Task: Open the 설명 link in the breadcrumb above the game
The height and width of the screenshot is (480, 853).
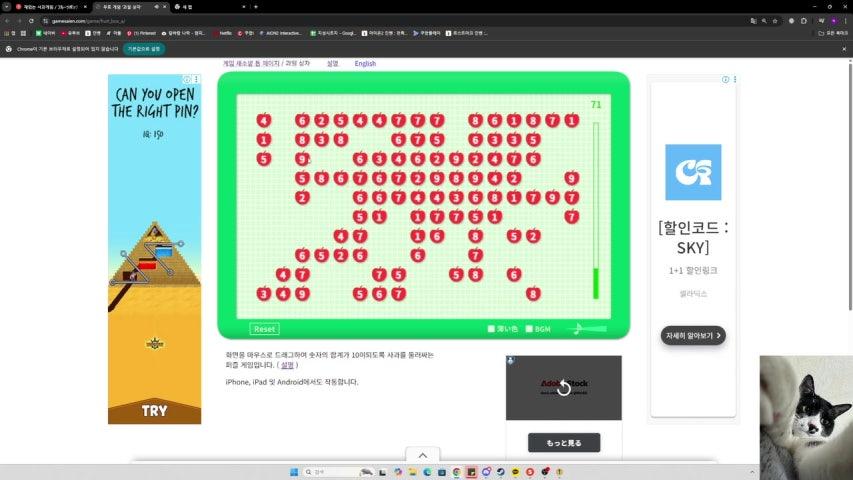Action: pos(332,64)
